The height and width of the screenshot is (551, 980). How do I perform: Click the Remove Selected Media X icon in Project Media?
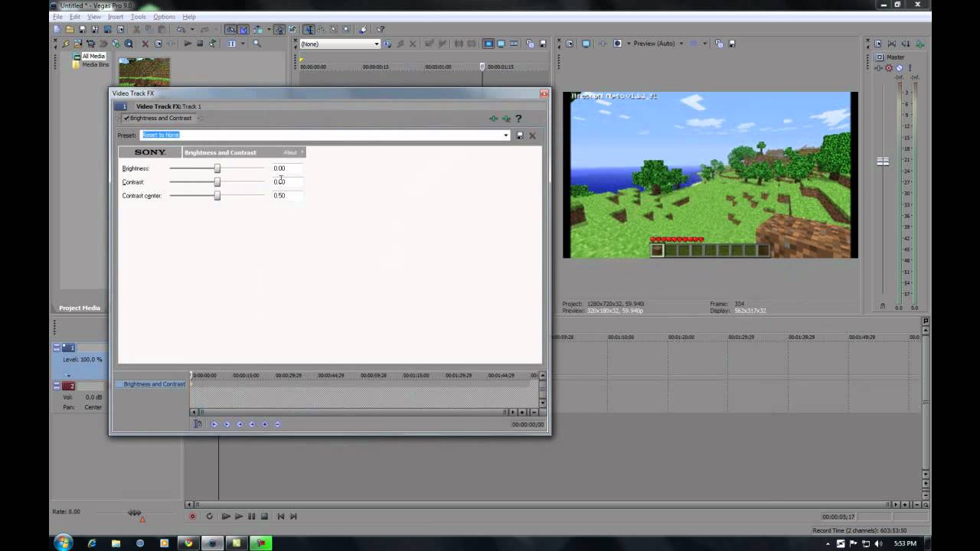145,44
